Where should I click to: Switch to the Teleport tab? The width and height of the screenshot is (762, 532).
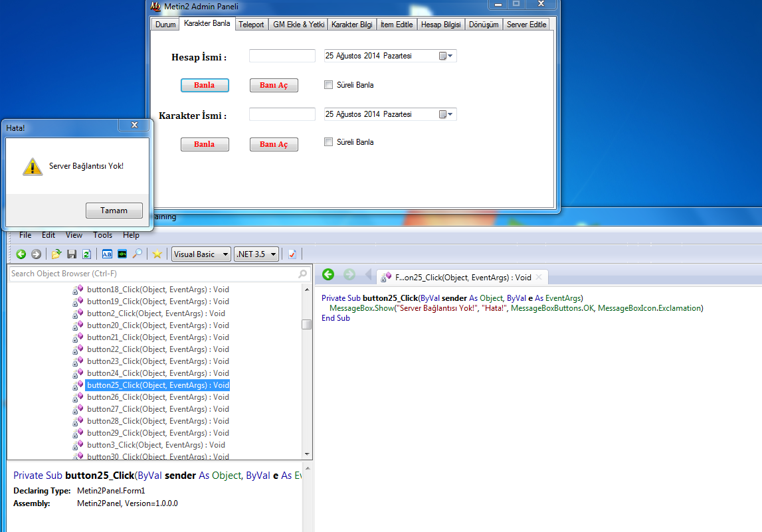click(251, 25)
